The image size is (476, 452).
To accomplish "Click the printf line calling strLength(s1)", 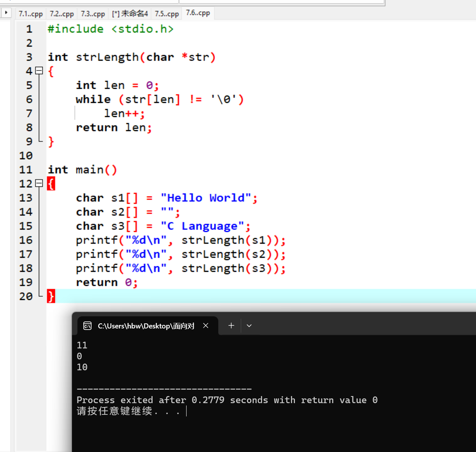I will pos(181,240).
